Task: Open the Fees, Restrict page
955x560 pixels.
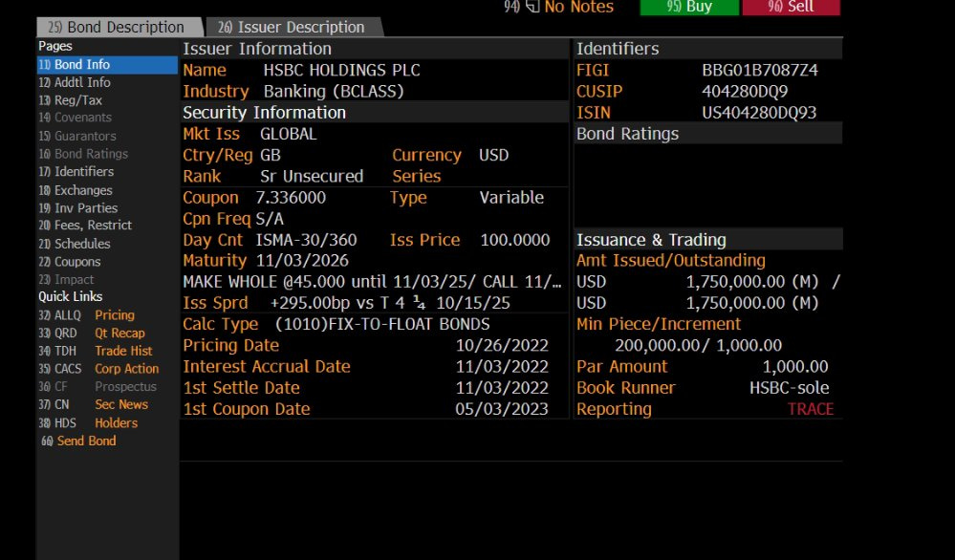Action: click(85, 226)
